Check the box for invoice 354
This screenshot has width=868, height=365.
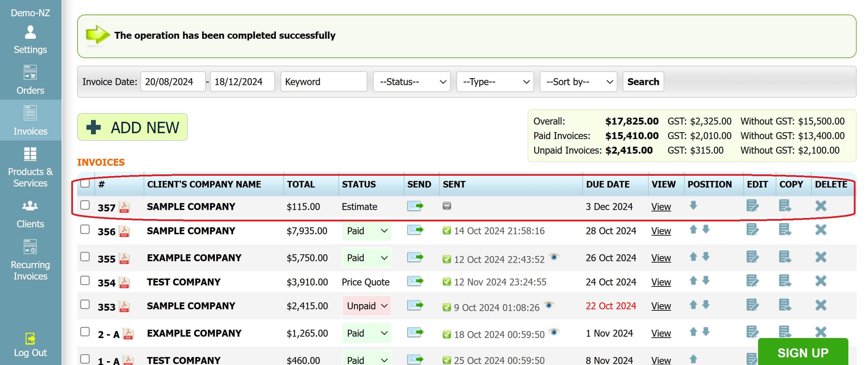click(x=85, y=281)
